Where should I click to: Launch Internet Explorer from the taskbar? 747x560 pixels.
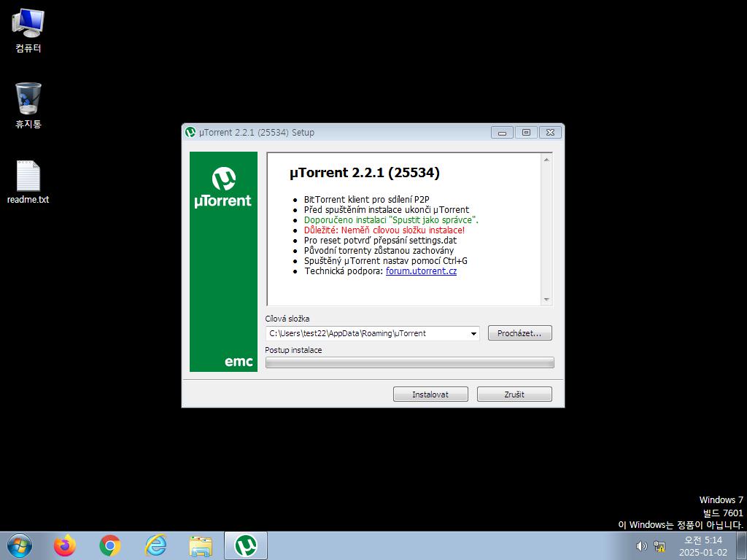coord(155,545)
